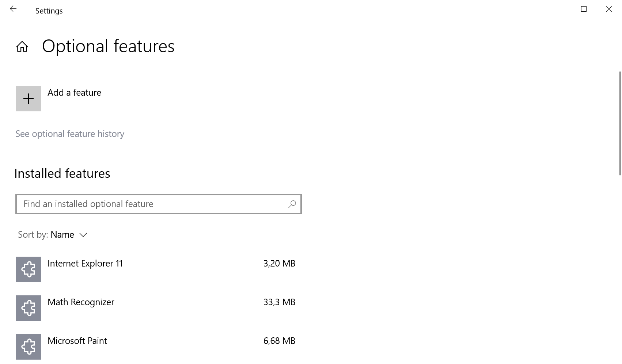Click the plus icon to add a feature
The image size is (622, 364).
[29, 99]
